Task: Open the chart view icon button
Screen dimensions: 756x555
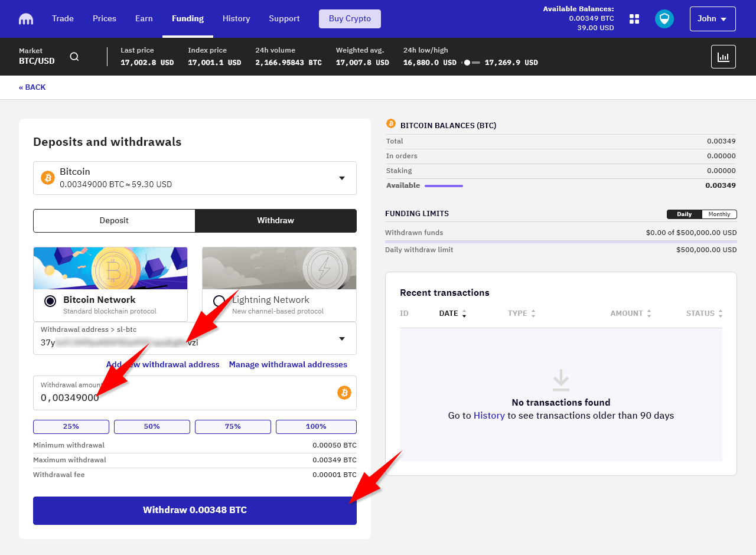Action: pos(723,57)
